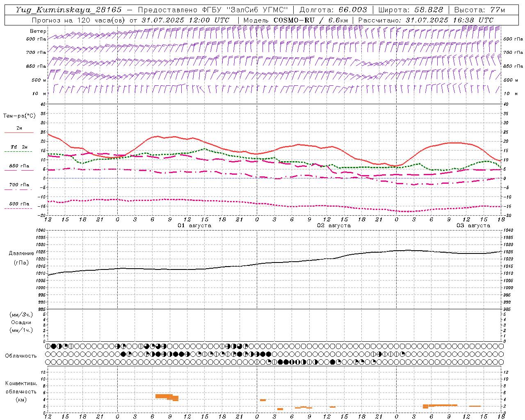The height and width of the screenshot is (420, 525).
Task: Click the 'Конвективн.' convective cloud label
Action: 21,383
